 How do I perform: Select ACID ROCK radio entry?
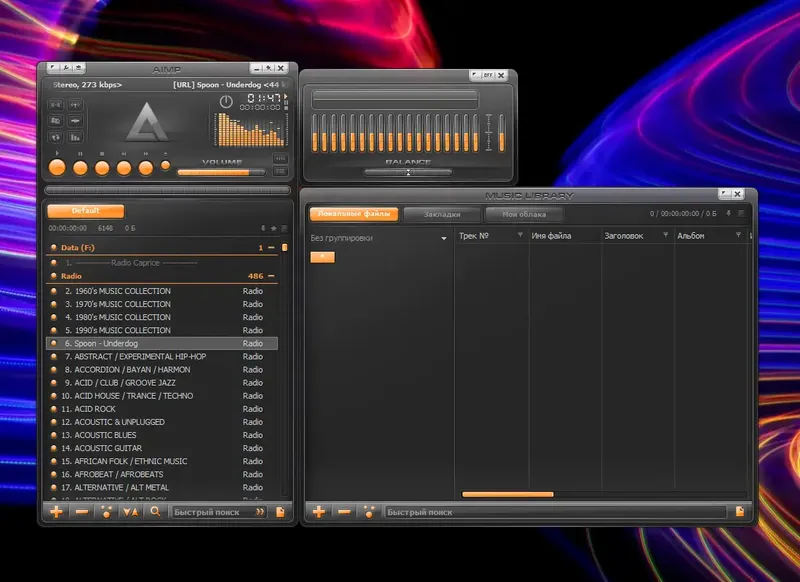click(x=162, y=409)
